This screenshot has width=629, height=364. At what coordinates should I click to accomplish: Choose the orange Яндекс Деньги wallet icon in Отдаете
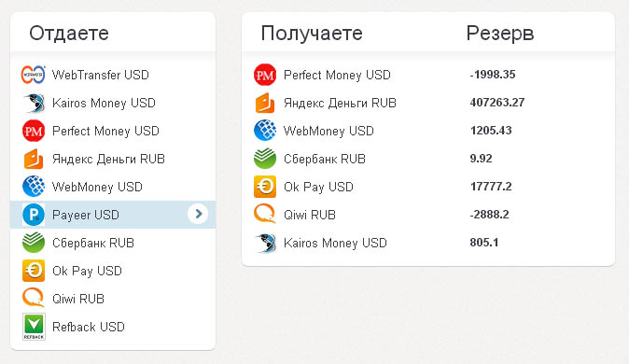(x=34, y=159)
